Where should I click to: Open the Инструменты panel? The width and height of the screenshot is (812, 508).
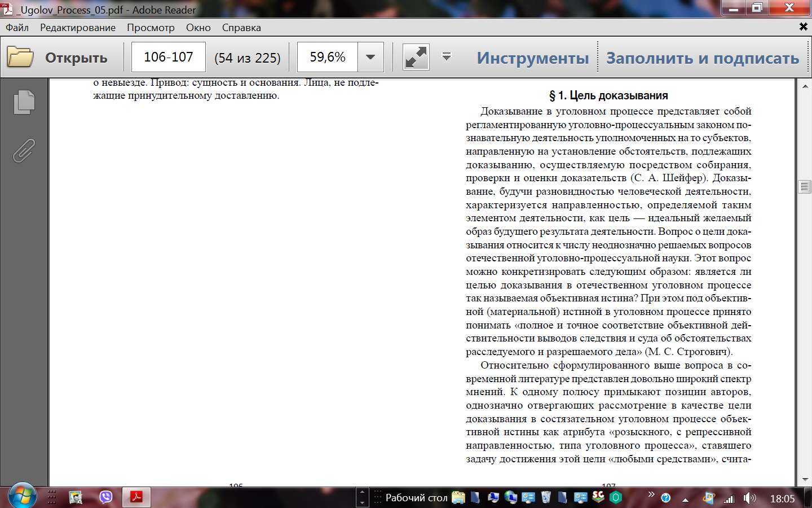point(532,58)
